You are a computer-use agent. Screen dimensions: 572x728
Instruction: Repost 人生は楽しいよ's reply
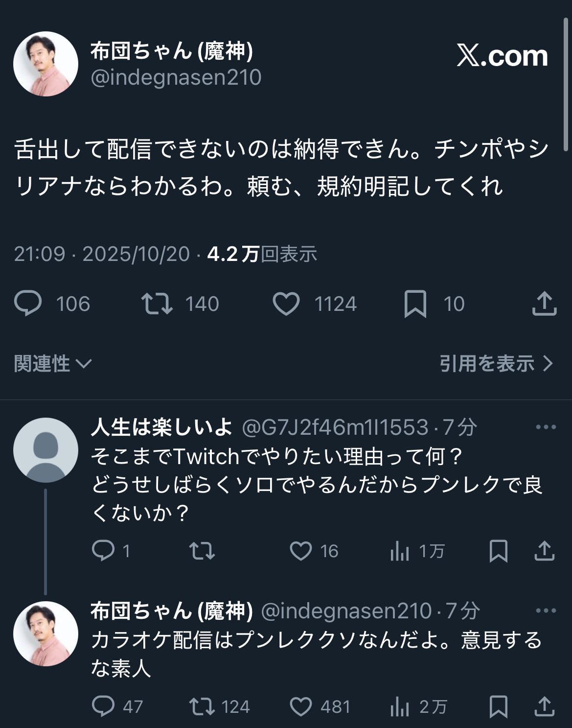pos(202,551)
